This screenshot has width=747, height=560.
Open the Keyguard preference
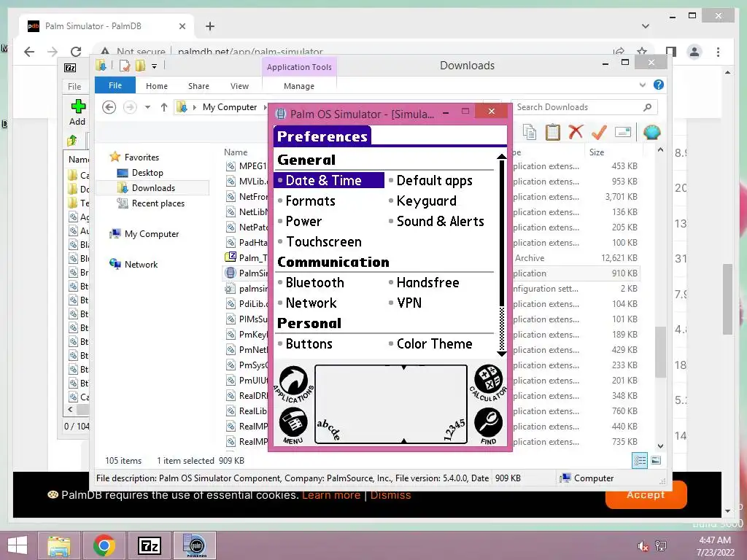point(426,201)
